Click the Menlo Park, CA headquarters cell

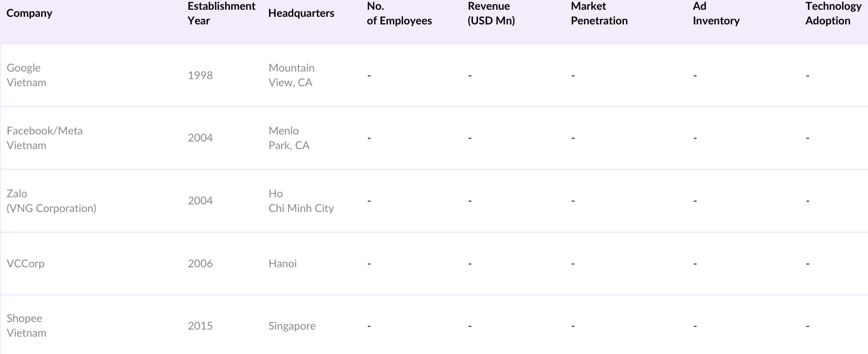coord(289,138)
